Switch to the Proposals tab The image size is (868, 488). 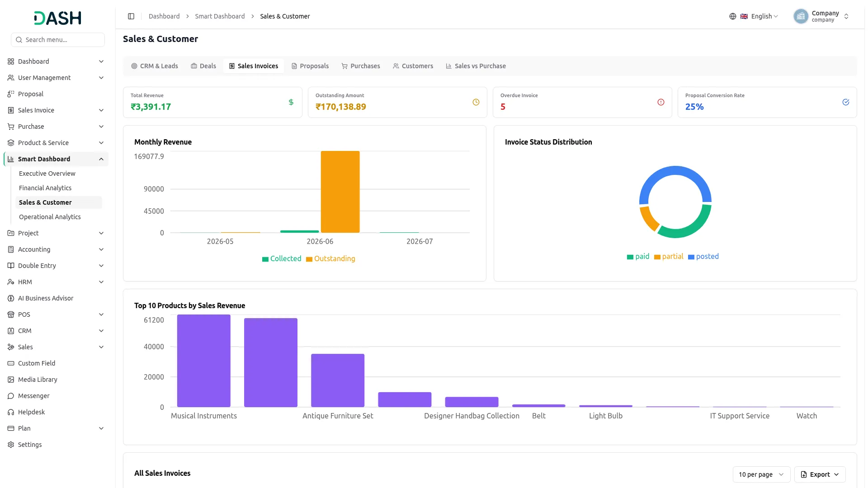point(310,66)
